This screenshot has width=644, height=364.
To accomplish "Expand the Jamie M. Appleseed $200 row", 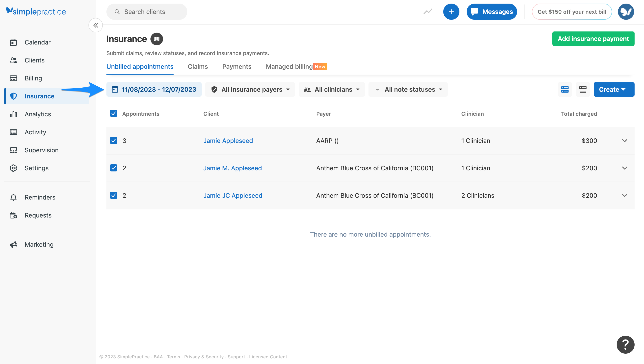I will point(624,168).
